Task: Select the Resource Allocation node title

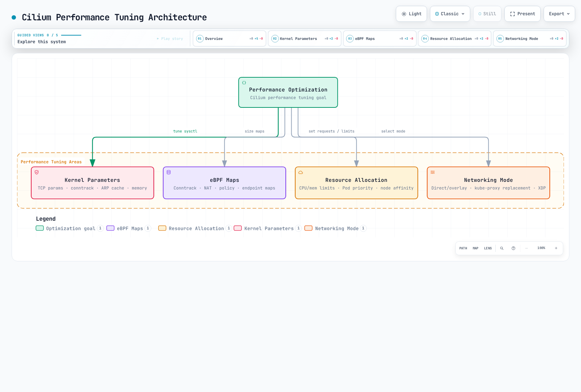Action: click(x=356, y=180)
